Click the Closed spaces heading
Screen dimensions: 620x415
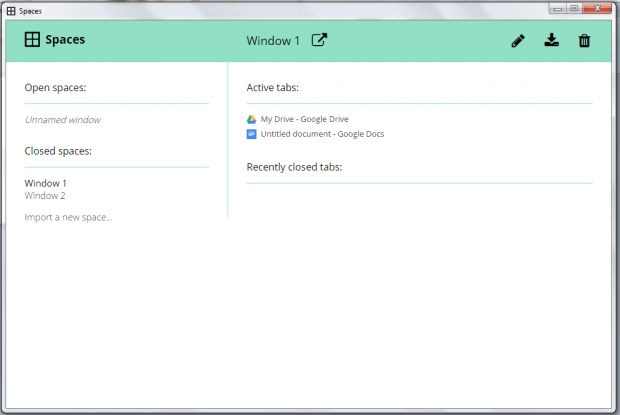coord(58,151)
